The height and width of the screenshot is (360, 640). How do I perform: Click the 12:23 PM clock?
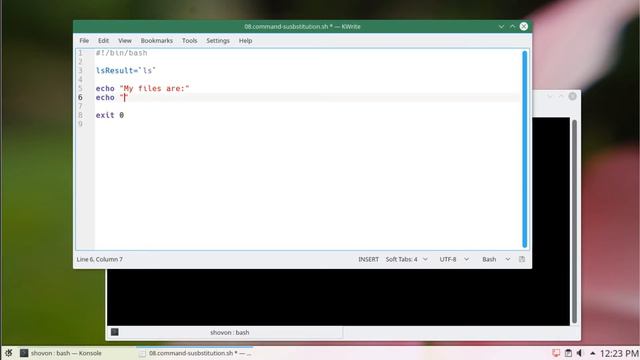pos(620,353)
